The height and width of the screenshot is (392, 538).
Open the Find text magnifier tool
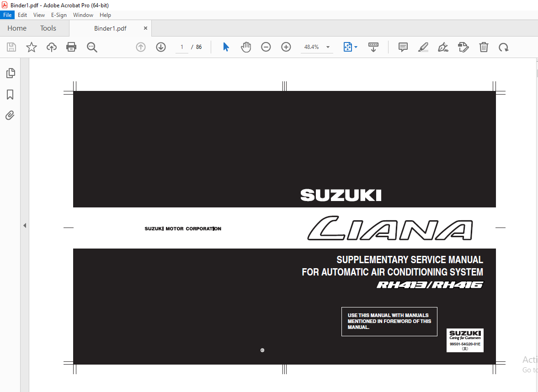pyautogui.click(x=92, y=47)
